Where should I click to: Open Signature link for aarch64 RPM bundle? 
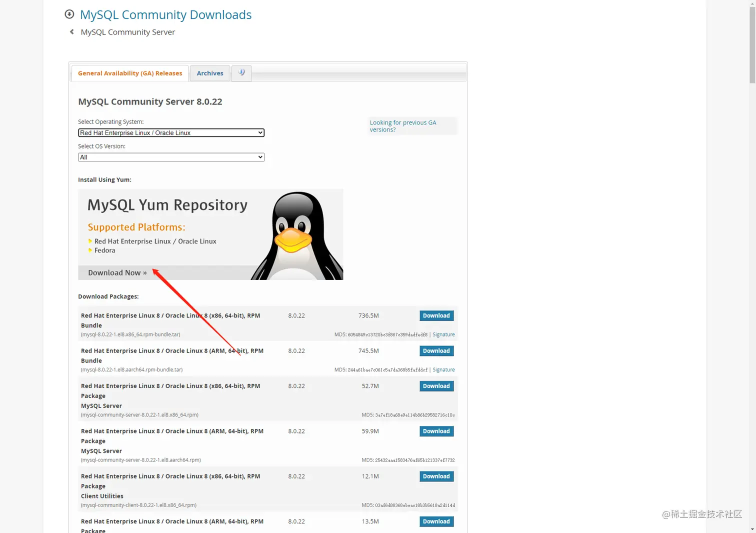point(443,370)
